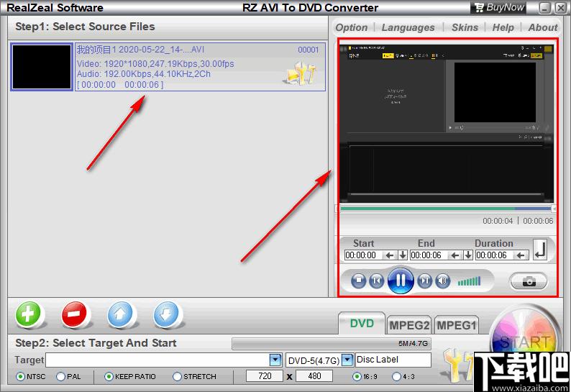571x392 pixels.
Task: Mute the preview audio speaker
Action: click(x=443, y=281)
